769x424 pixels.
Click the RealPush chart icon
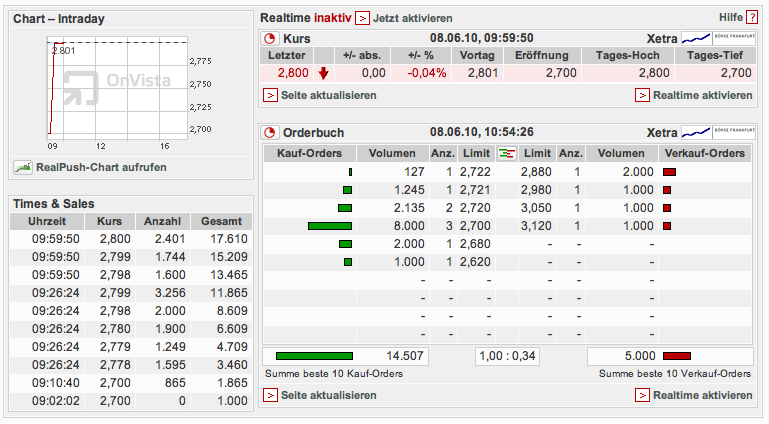(x=23, y=167)
